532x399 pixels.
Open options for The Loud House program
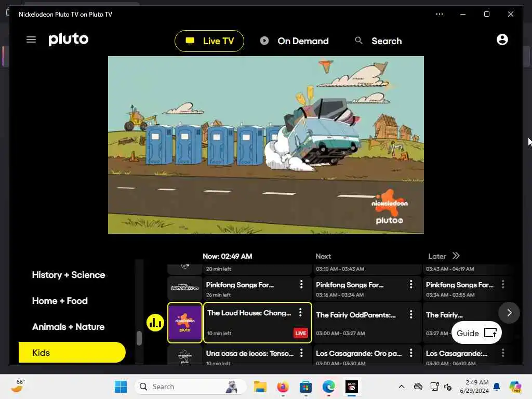tap(300, 312)
